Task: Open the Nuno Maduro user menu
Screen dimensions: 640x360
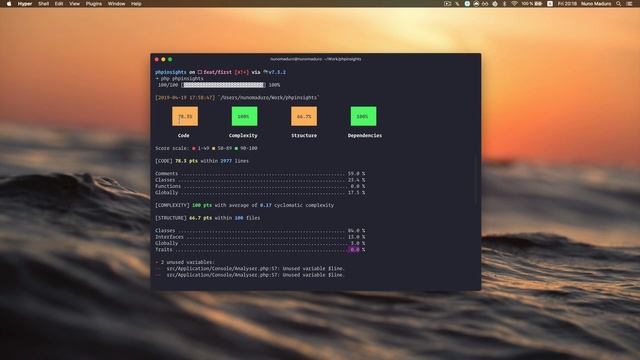Action: click(596, 4)
